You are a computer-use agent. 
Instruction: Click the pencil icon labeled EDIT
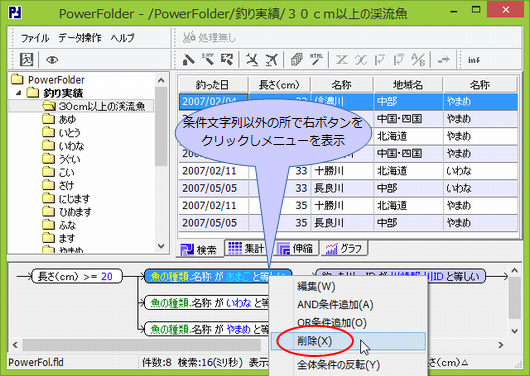click(208, 60)
